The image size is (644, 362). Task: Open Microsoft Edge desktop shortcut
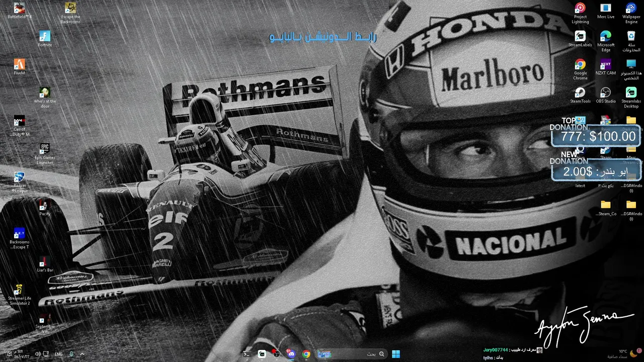606,41
